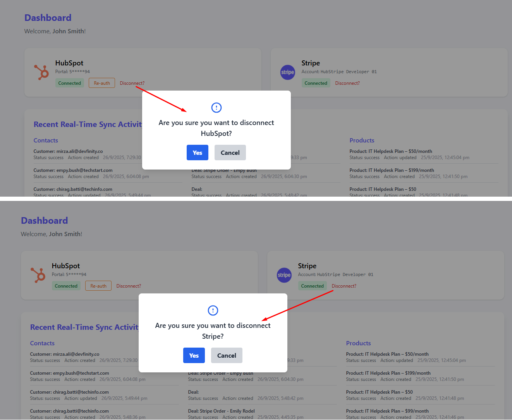Image resolution: width=512 pixels, height=420 pixels.
Task: Click chirag.batti@techinfo.com updated row in Stripe dialog's dashboard
Action: coord(104,395)
